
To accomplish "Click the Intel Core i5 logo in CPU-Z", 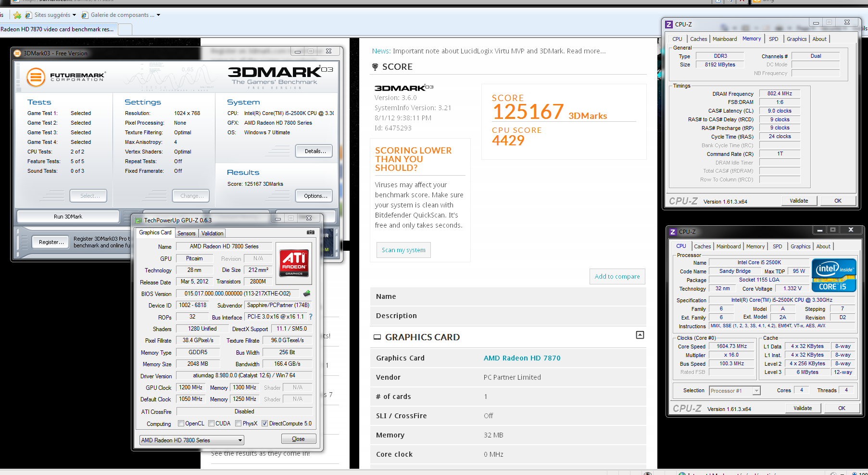I will click(x=834, y=275).
